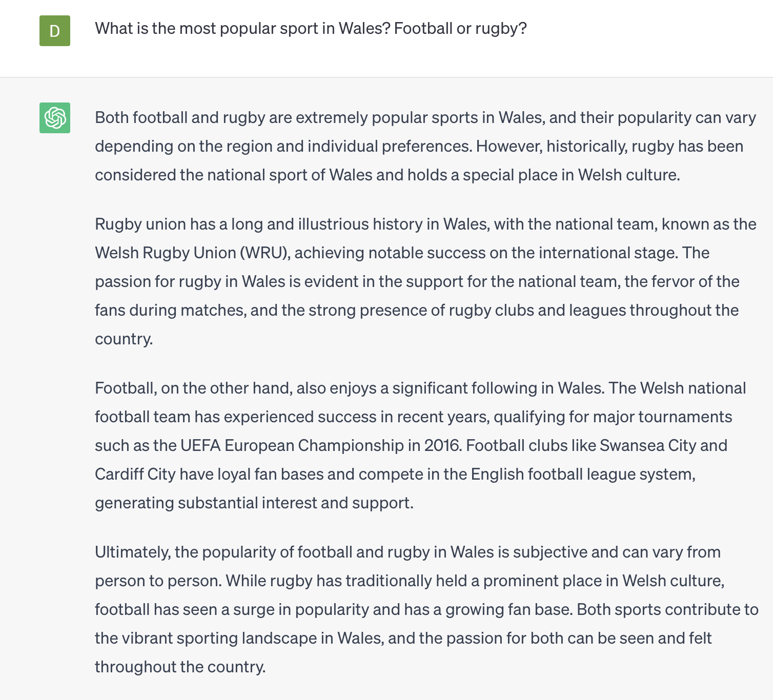The height and width of the screenshot is (700, 773).
Task: Click paragraph beginning 'Football, on the other hand'
Action: tap(420, 445)
